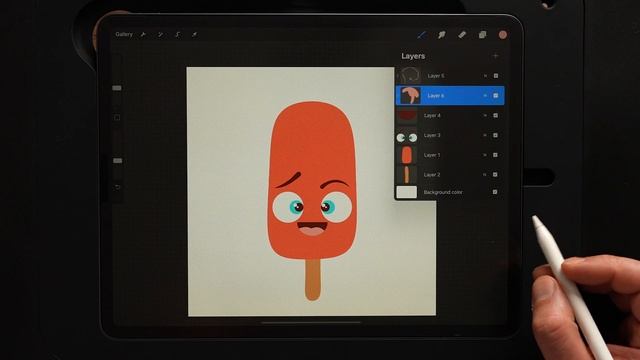The image size is (640, 360).
Task: Tap the Layer 6 thumbnail
Action: click(410, 96)
